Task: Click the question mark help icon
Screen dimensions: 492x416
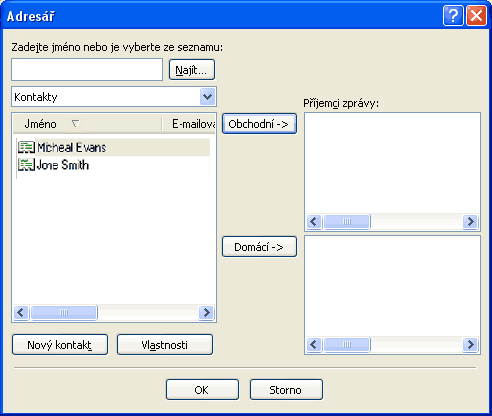Action: point(453,15)
